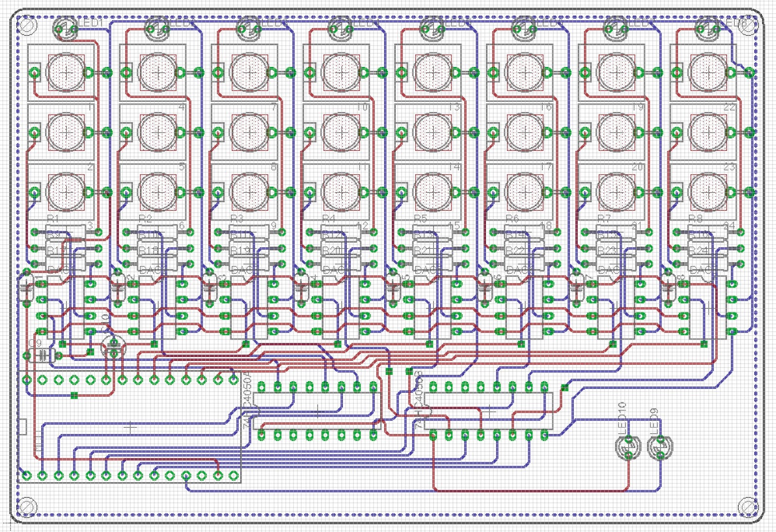Click the leftmost pin header pad on the bottom row

[x=28, y=474]
